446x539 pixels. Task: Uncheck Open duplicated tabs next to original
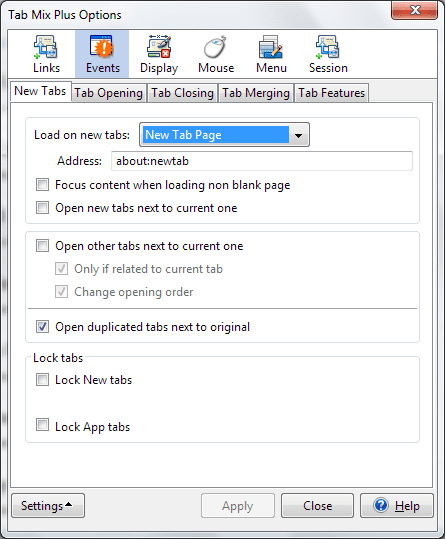[x=42, y=327]
